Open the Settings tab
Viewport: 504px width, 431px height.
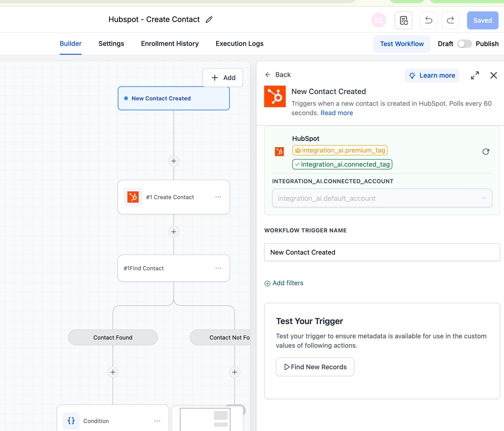(111, 44)
